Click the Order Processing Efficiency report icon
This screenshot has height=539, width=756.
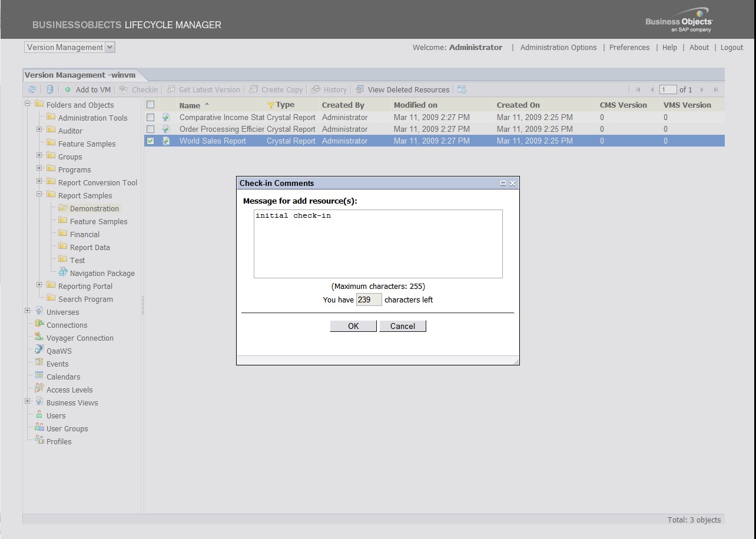(166, 129)
